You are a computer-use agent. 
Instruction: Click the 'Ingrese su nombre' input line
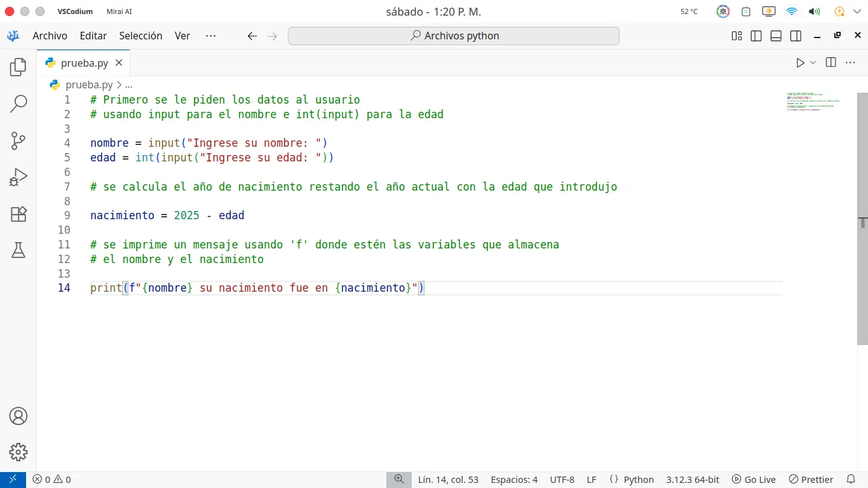click(x=209, y=143)
